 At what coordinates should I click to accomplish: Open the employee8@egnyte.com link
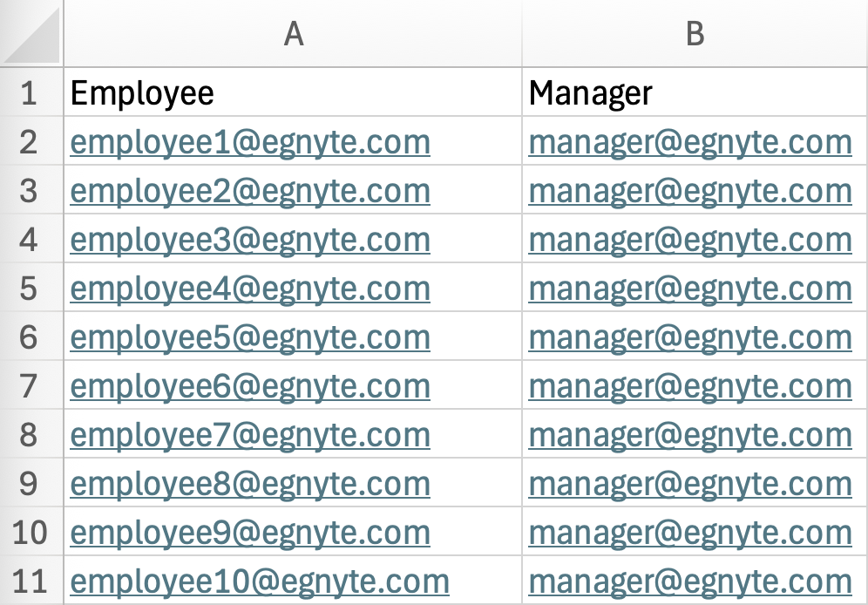tap(250, 484)
